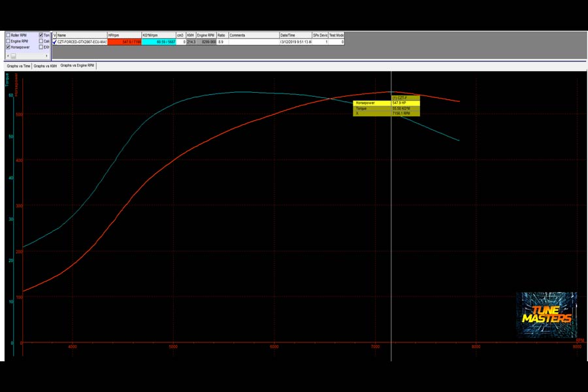
Task: Click the left scroll arrow under Horsepower
Action: click(x=7, y=56)
